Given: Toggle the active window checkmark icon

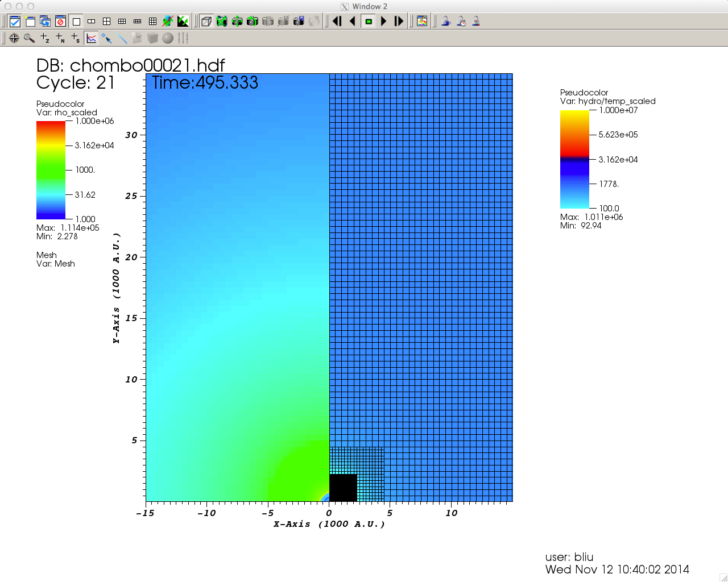Looking at the screenshot, I should pyautogui.click(x=15, y=22).
